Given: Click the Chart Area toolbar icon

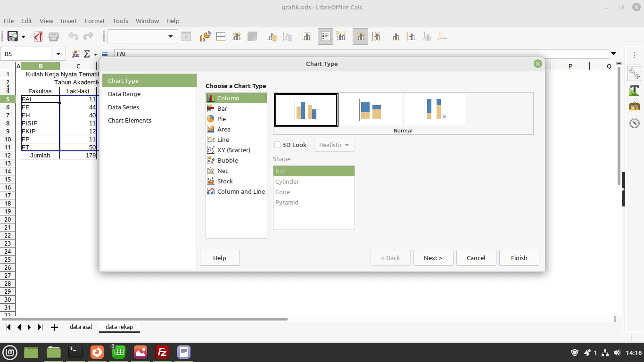Looking at the screenshot, I should point(221,36).
